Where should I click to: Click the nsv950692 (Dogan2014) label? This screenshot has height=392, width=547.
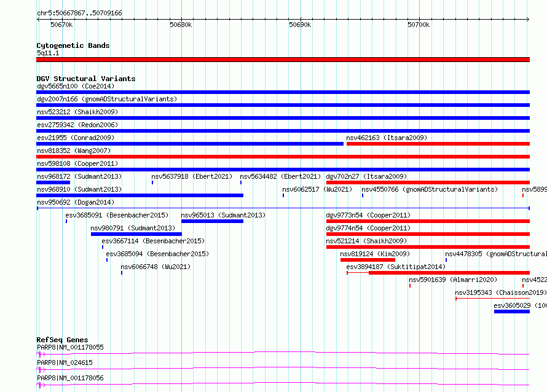[76, 202]
